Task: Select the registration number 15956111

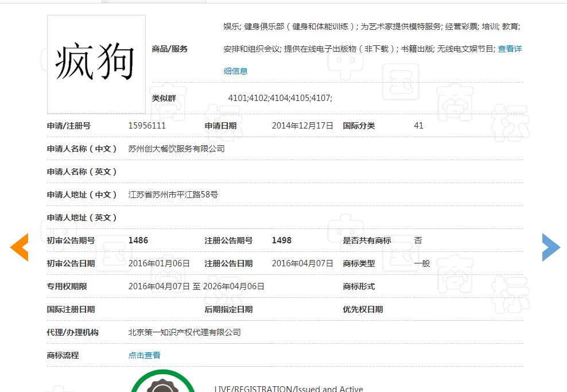Action: (x=147, y=125)
